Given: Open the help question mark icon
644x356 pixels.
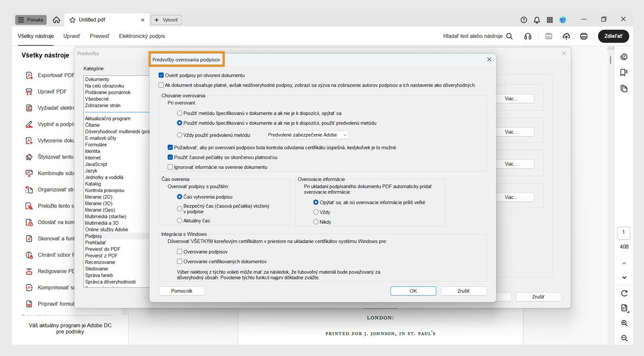Looking at the screenshot, I should click(524, 20).
